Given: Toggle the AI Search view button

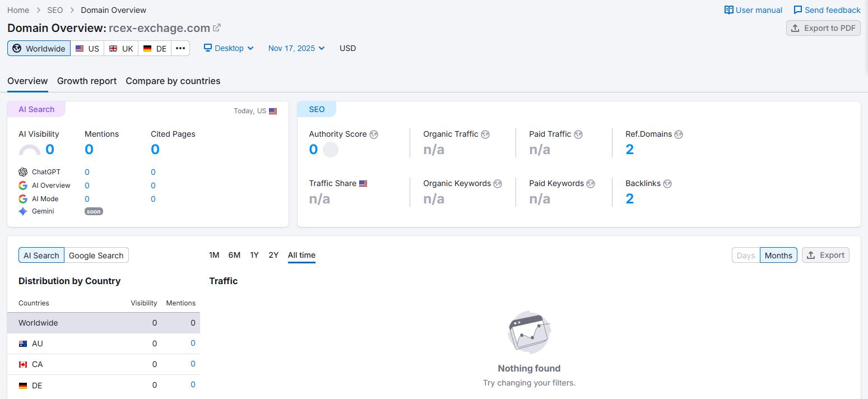Looking at the screenshot, I should (x=41, y=255).
